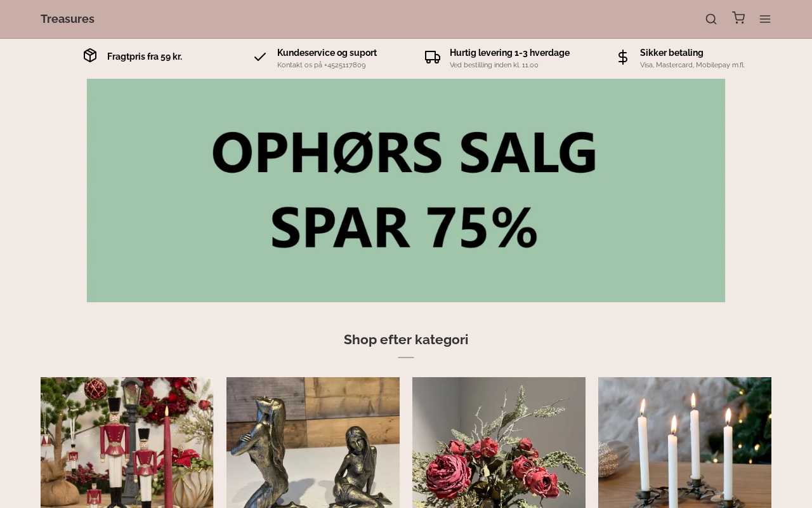The width and height of the screenshot is (812, 508).
Task: Open the Christmas nutcracker figures category
Action: (x=127, y=443)
